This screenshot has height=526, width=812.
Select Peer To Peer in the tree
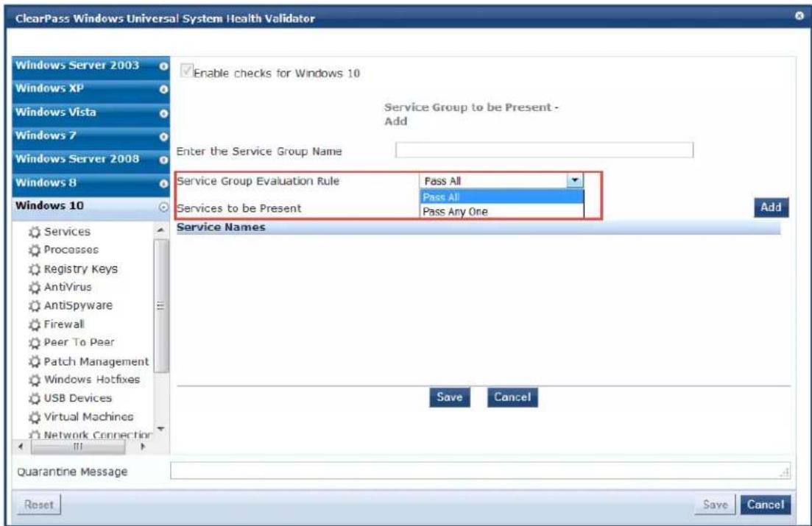pyautogui.click(x=79, y=342)
